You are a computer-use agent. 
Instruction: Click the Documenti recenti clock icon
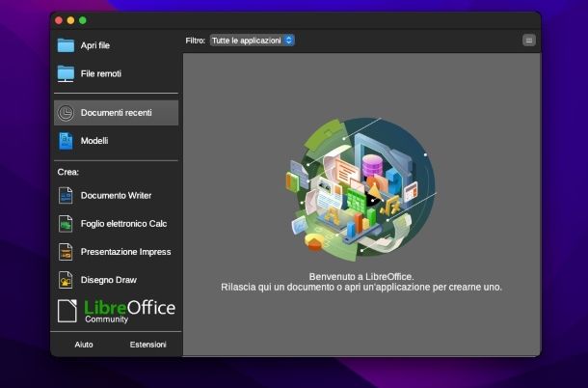[x=66, y=113]
